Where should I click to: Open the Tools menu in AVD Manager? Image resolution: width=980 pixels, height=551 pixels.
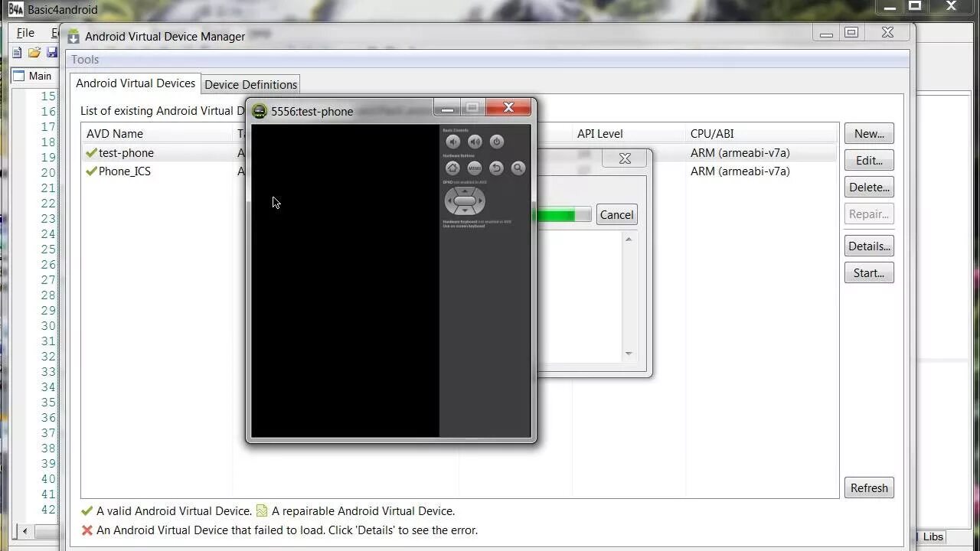coord(85,60)
